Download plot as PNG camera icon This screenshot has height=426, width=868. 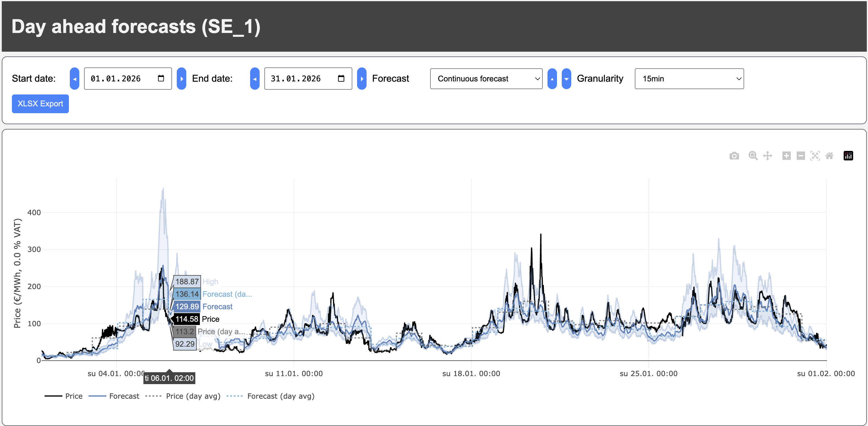click(x=734, y=156)
